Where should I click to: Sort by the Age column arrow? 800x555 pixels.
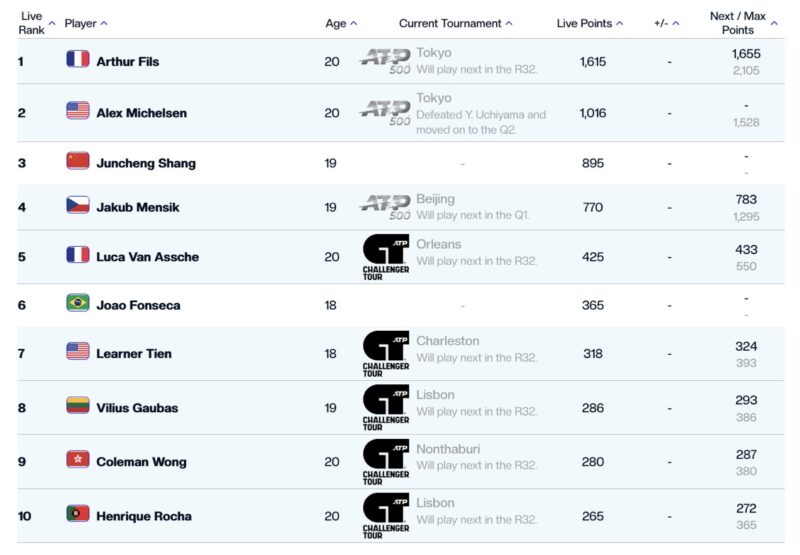point(354,23)
